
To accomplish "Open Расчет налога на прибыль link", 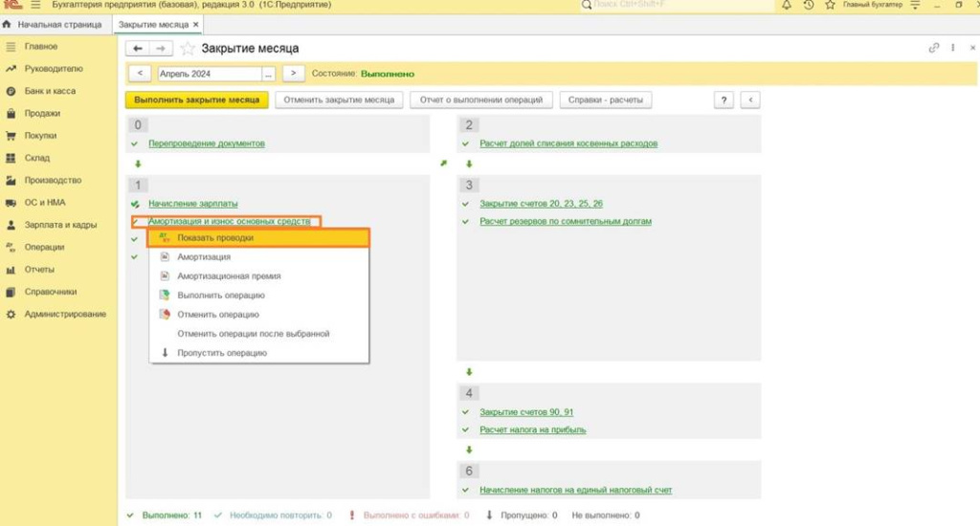I will tap(532, 429).
